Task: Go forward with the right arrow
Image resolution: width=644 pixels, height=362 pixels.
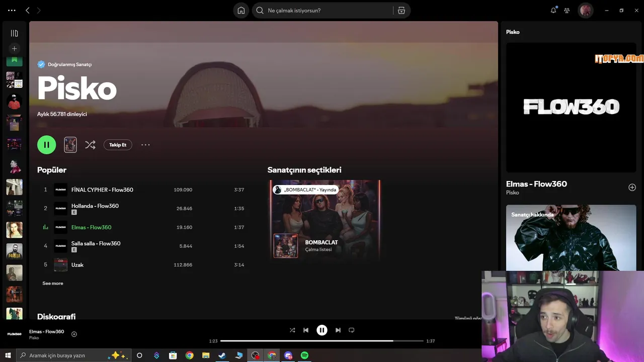Action: pos(39,10)
